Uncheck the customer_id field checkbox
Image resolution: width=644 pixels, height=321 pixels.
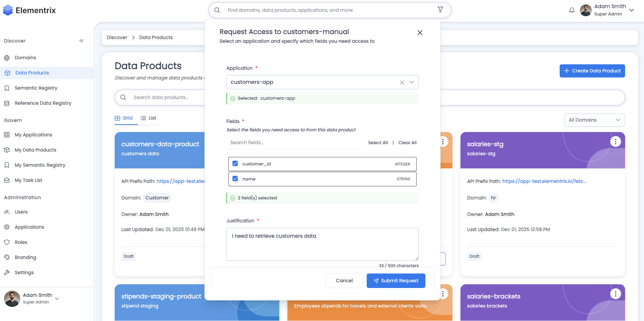coord(235,164)
